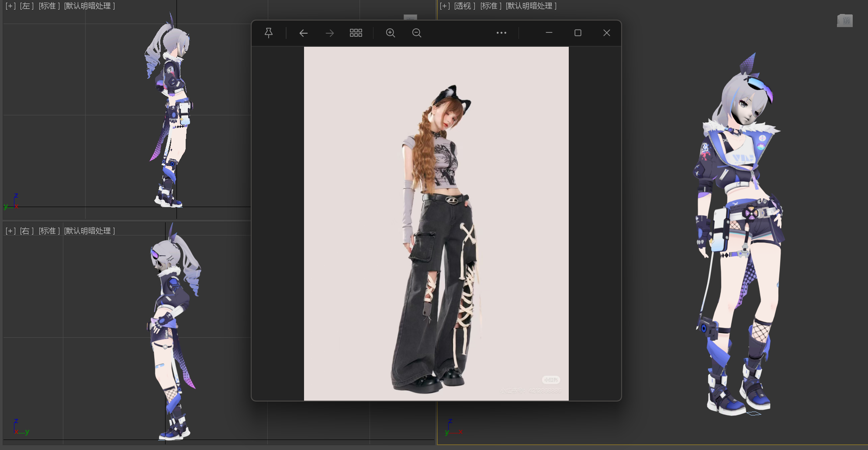Open the [+] menu of the perspective viewport
Image resolution: width=868 pixels, height=450 pixels.
pos(445,6)
